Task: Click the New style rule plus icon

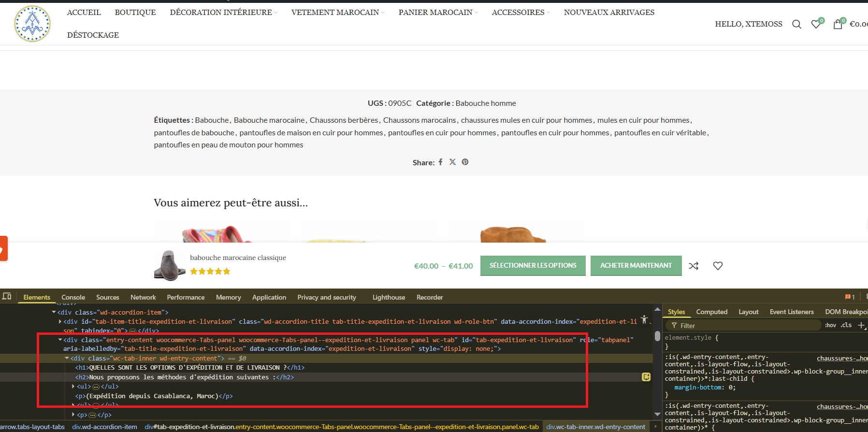Action: click(861, 325)
